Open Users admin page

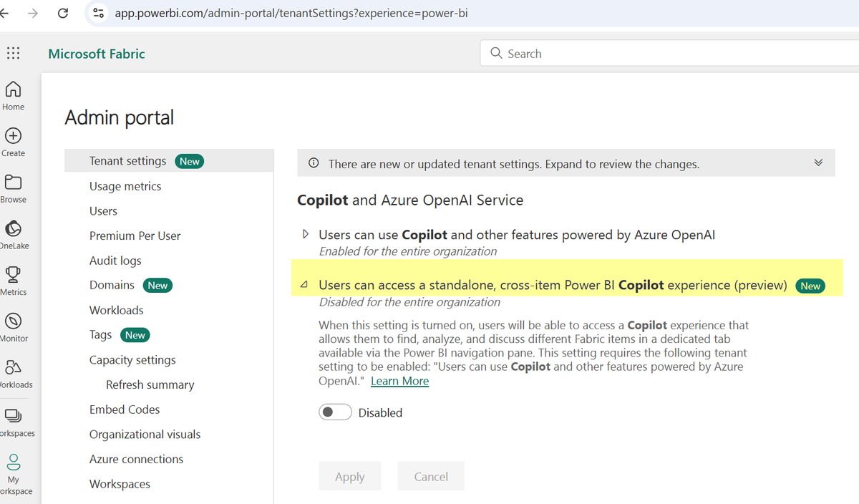(103, 211)
